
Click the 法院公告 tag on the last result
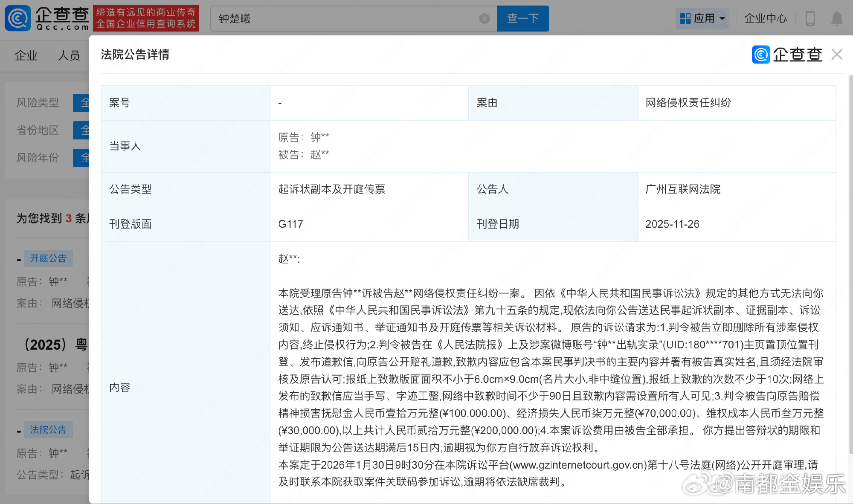tap(48, 430)
